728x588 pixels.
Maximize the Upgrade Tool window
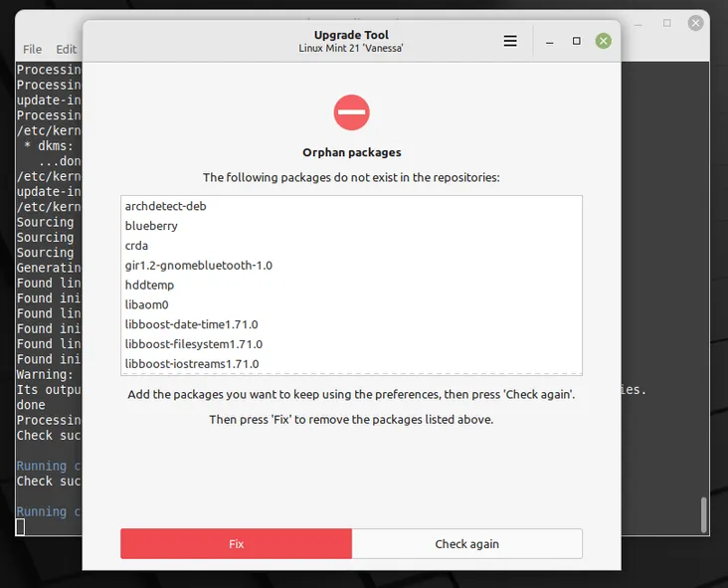point(576,41)
